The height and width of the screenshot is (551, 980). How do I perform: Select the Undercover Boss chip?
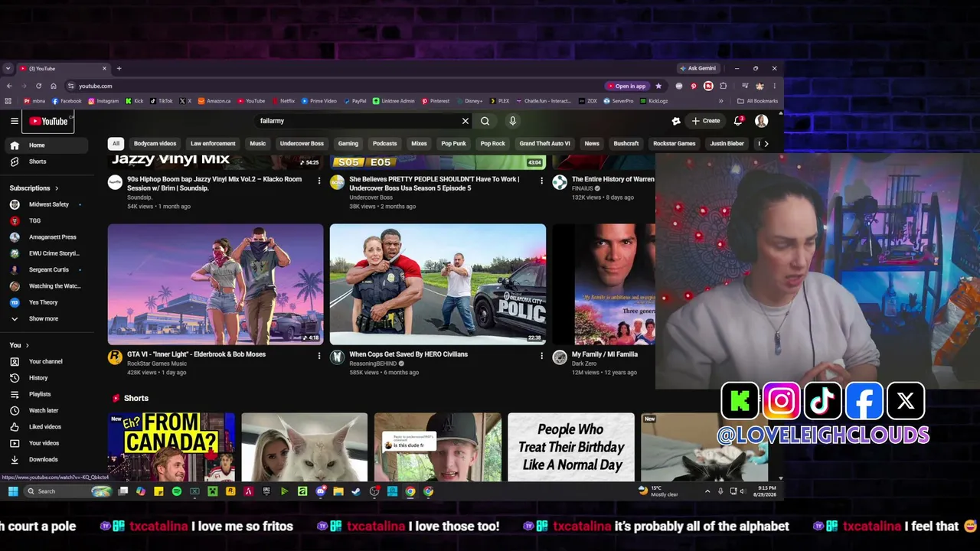point(302,144)
